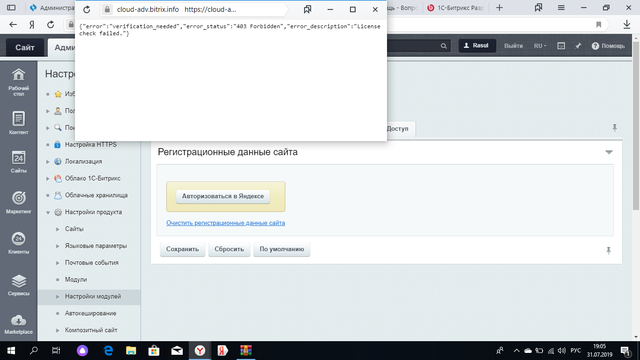Open Облачные хранилища menu item
640x360 pixels.
(x=96, y=195)
